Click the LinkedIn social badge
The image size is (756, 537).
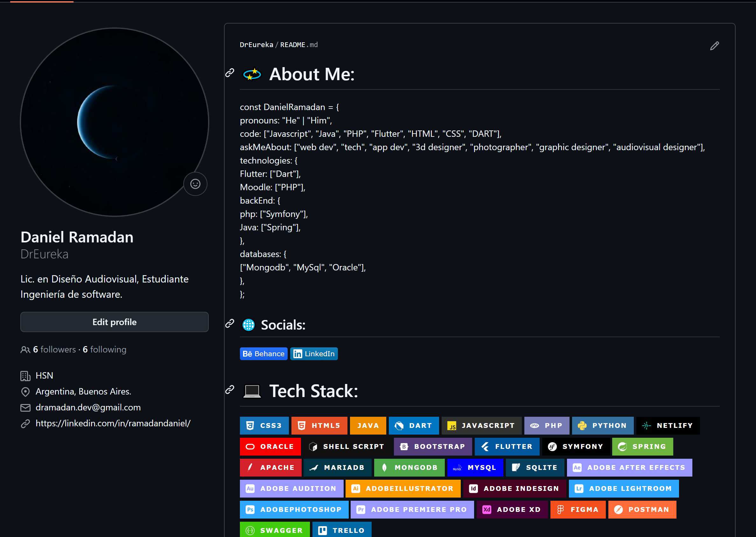314,354
